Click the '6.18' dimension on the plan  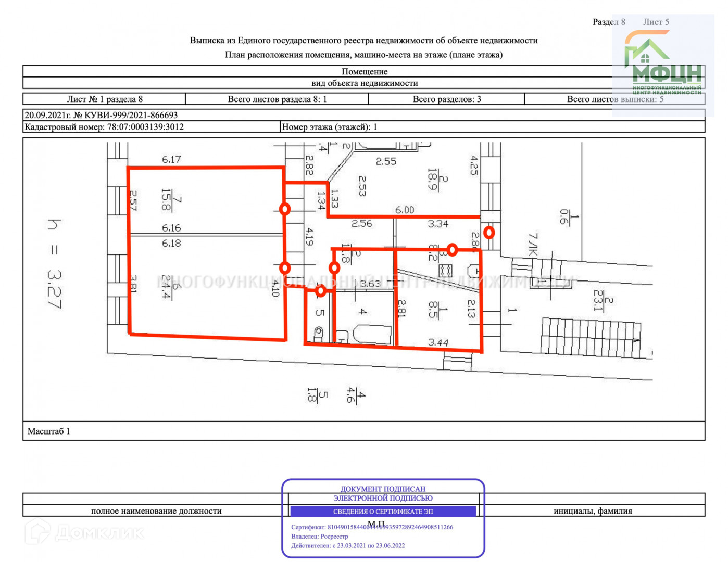[x=171, y=243]
